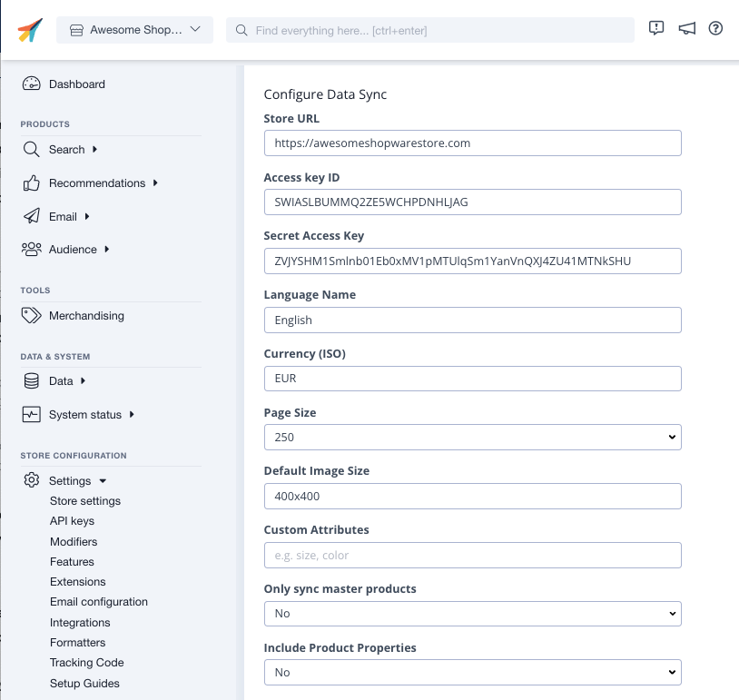The width and height of the screenshot is (739, 700).
Task: Open Include Product Properties dropdown
Action: pos(472,673)
